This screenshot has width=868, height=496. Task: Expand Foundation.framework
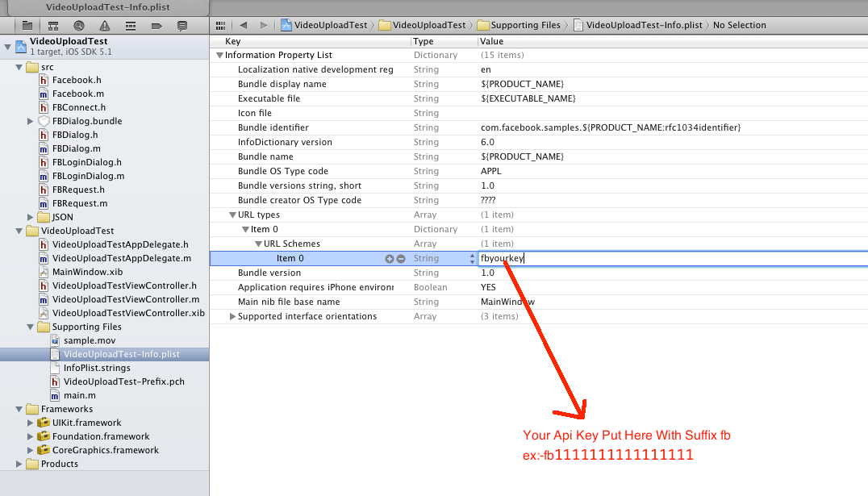pos(31,437)
